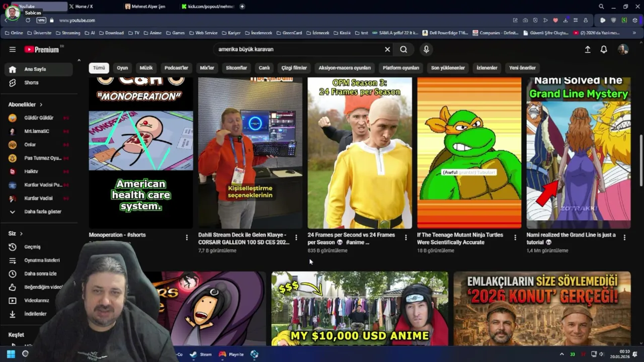
Task: Open 'My $10,000 USD Anime' video thumbnail
Action: tap(360, 308)
